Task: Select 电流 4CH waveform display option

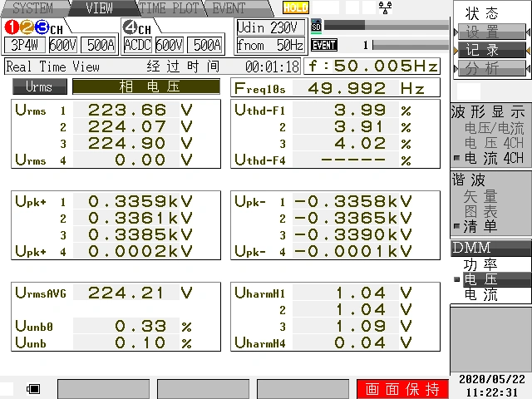Action: pyautogui.click(x=494, y=158)
